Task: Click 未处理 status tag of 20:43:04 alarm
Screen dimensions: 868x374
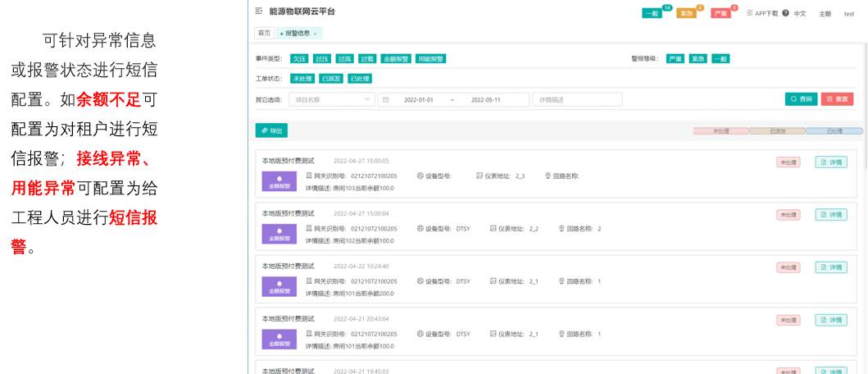Action: point(788,320)
